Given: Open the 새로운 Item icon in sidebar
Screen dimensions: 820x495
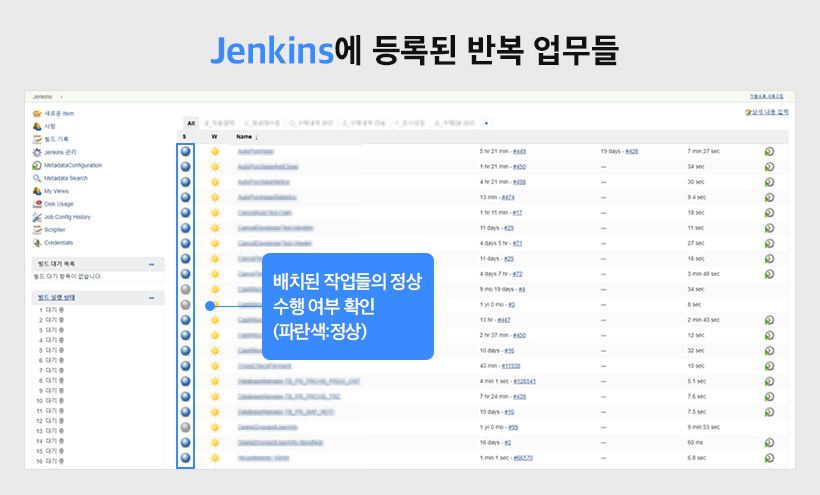Looking at the screenshot, I should point(37,114).
